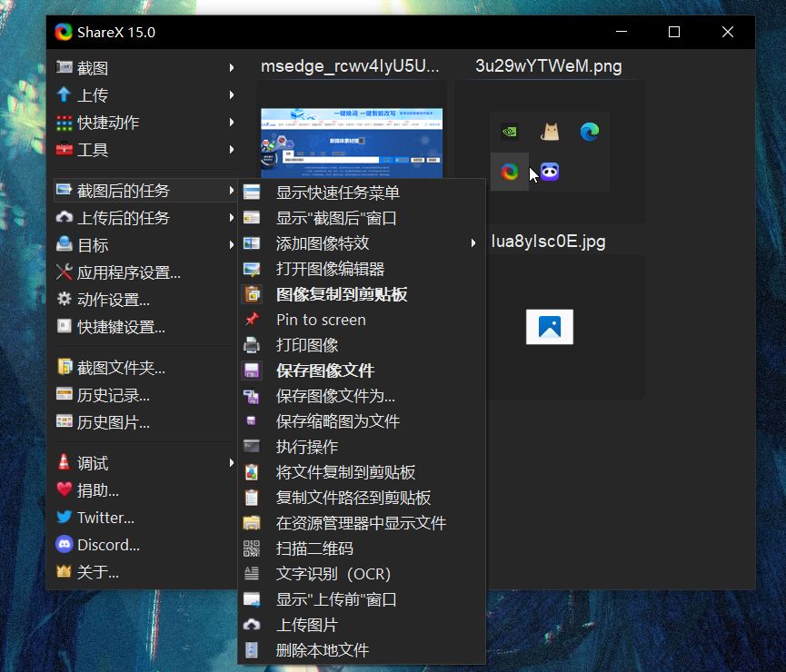Click the 捐助 heart icon
786x672 pixels.
coord(65,489)
